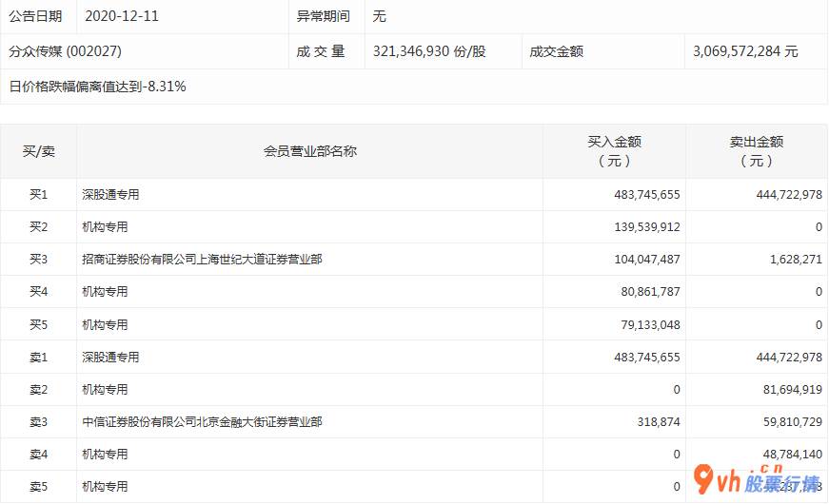Click the 买/卖 column header
This screenshot has height=504, width=829.
click(x=39, y=151)
